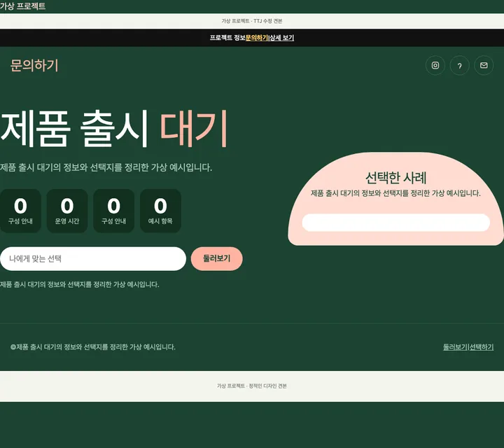The width and height of the screenshot is (504, 448).
Task: Open the highlighted 문의하기 nav link
Action: click(x=257, y=38)
